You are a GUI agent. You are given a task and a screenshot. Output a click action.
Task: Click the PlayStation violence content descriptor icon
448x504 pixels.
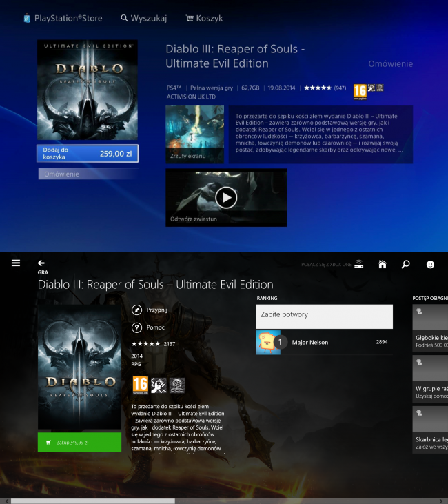[371, 88]
